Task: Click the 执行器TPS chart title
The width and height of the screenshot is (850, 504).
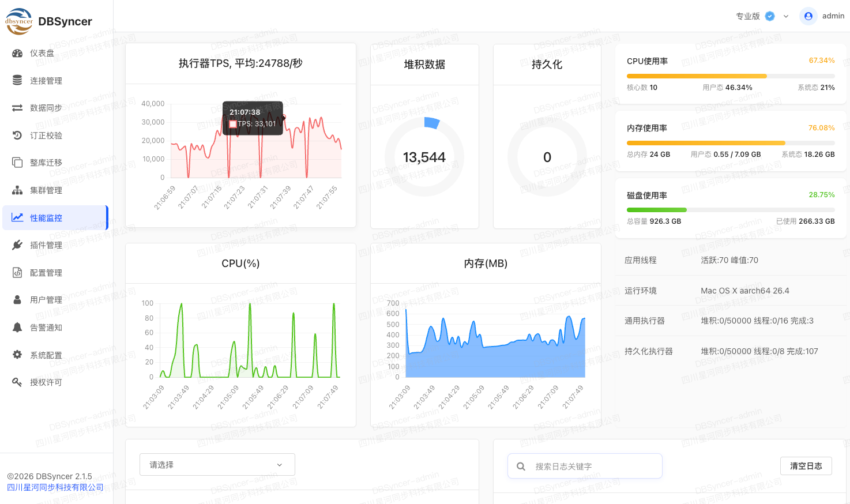Action: 240,63
